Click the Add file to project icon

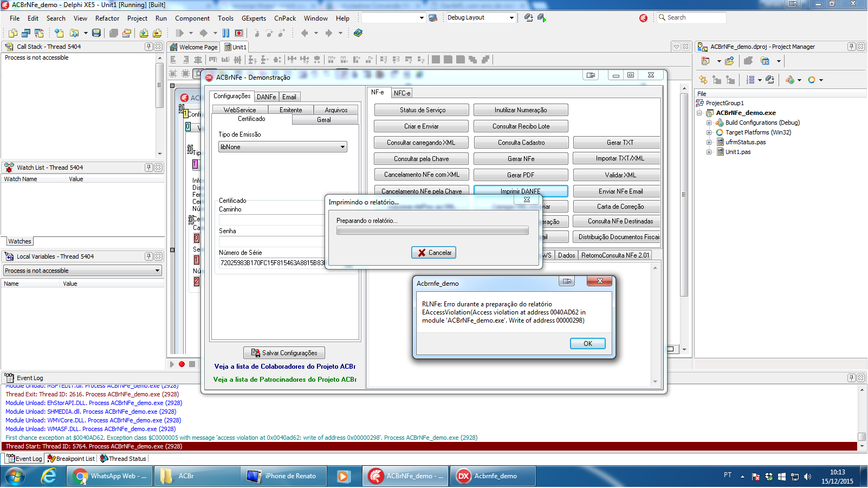144,33
